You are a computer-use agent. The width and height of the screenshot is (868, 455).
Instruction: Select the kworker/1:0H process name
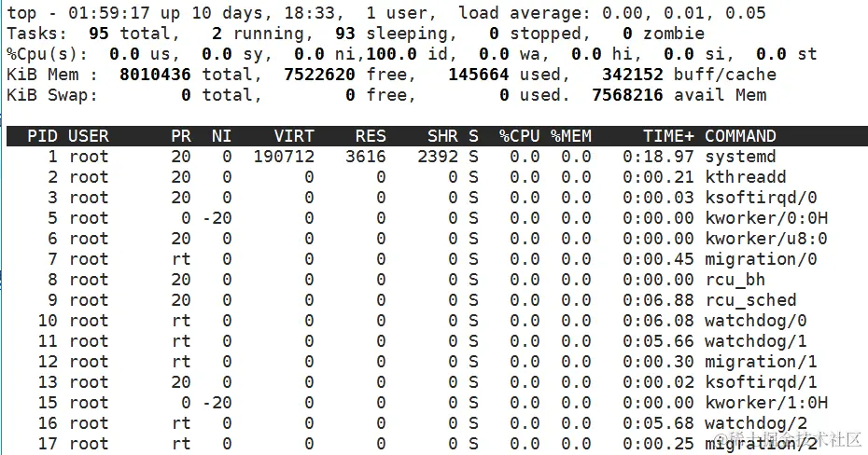click(766, 402)
